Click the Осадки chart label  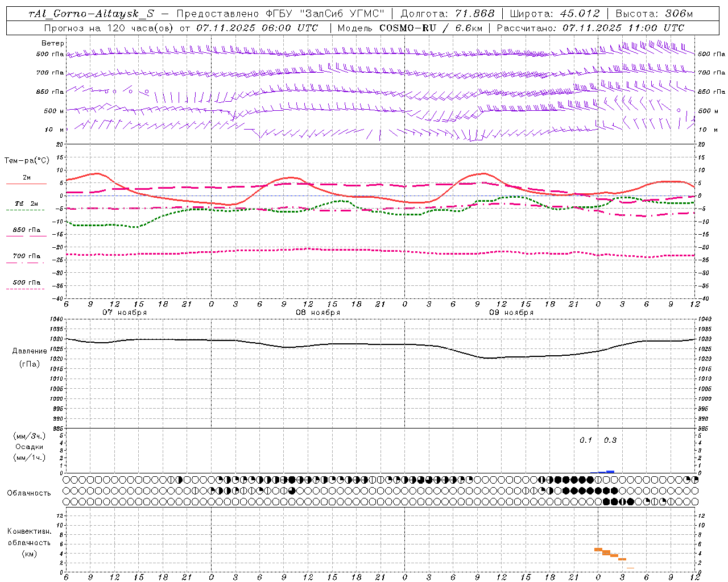[x=30, y=447]
